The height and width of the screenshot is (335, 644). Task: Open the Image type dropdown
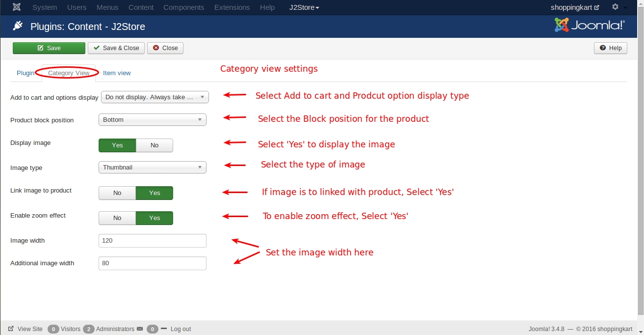(153, 167)
